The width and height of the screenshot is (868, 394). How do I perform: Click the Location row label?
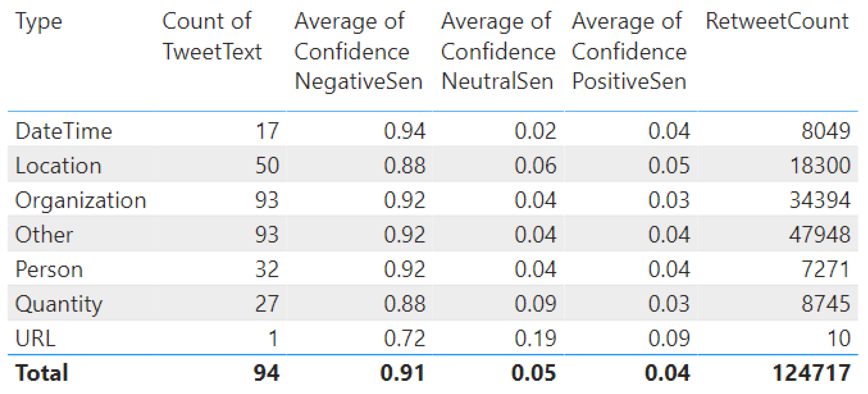(x=58, y=166)
